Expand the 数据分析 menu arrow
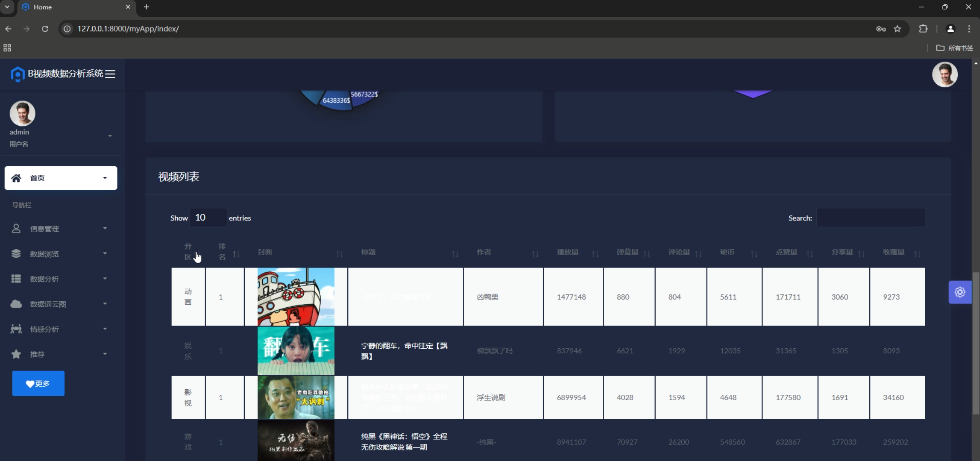Screen dimensions: 980x461 tap(105, 279)
